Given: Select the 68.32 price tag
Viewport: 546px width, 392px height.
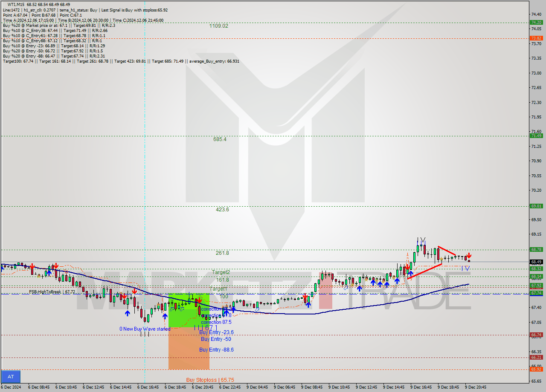Looking at the screenshot, I should 536,269.
